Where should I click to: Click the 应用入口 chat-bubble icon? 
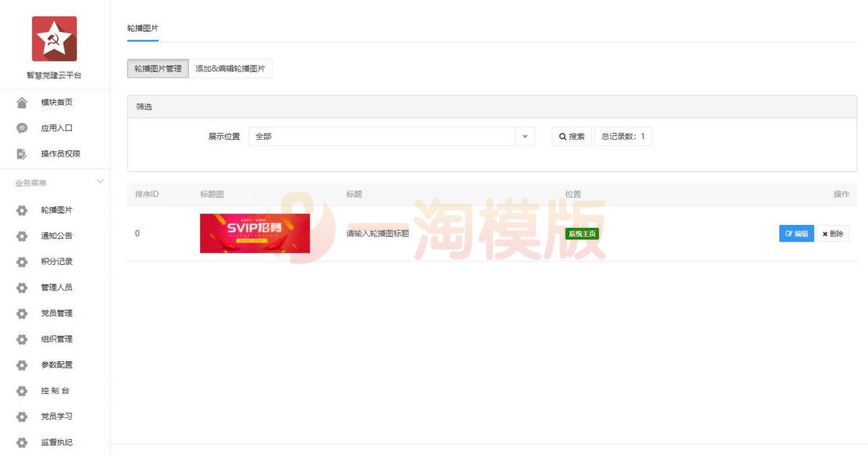pos(22,127)
